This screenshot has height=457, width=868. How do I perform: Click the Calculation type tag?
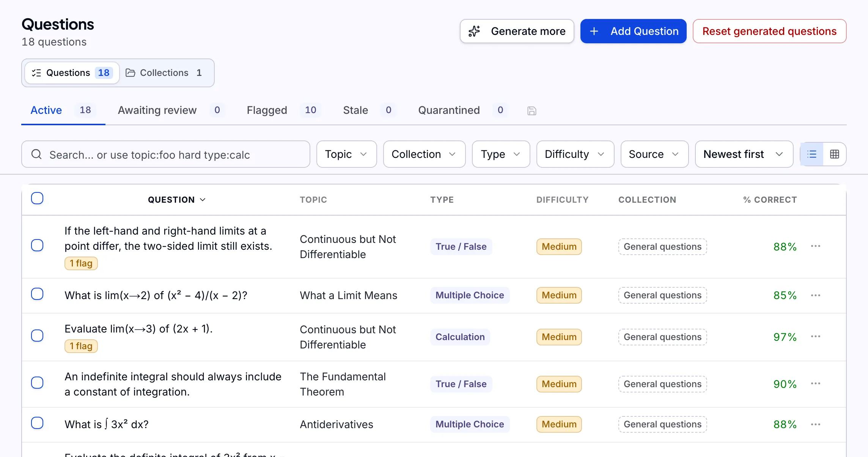pyautogui.click(x=460, y=337)
